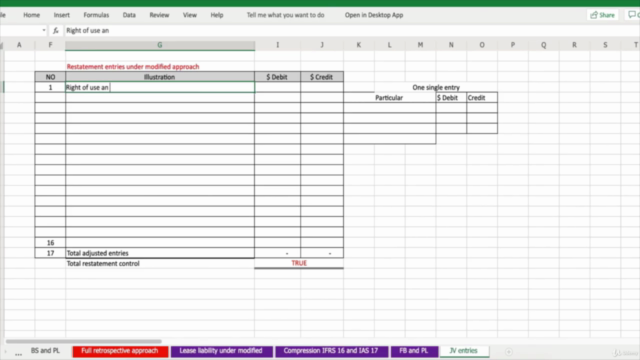Select column L header
640x360 pixels.
(x=389, y=45)
